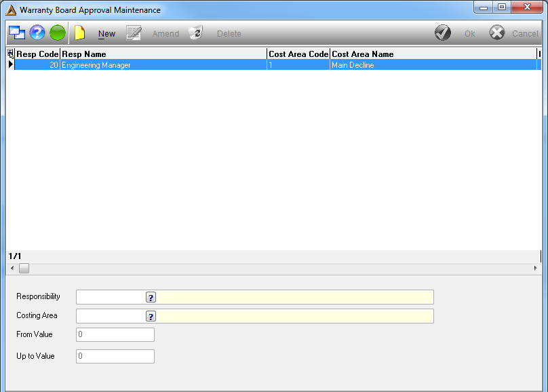548x392 pixels.
Task: Click the Delete recycle bin icon
Action: pyautogui.click(x=196, y=33)
